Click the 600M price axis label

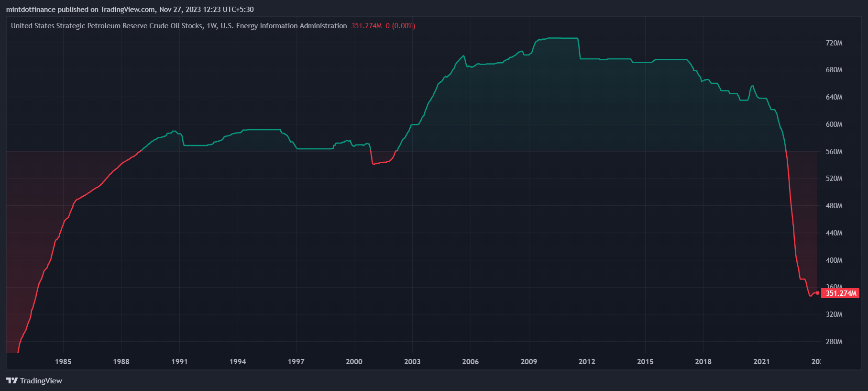point(834,124)
